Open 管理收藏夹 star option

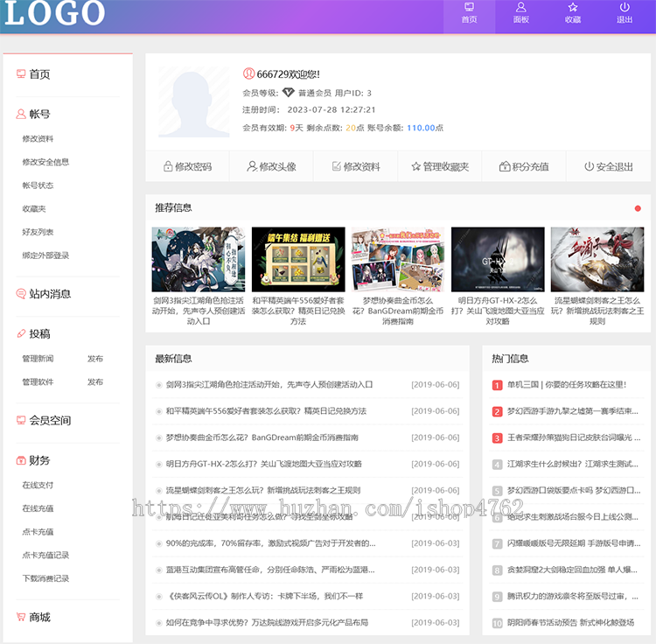point(440,166)
